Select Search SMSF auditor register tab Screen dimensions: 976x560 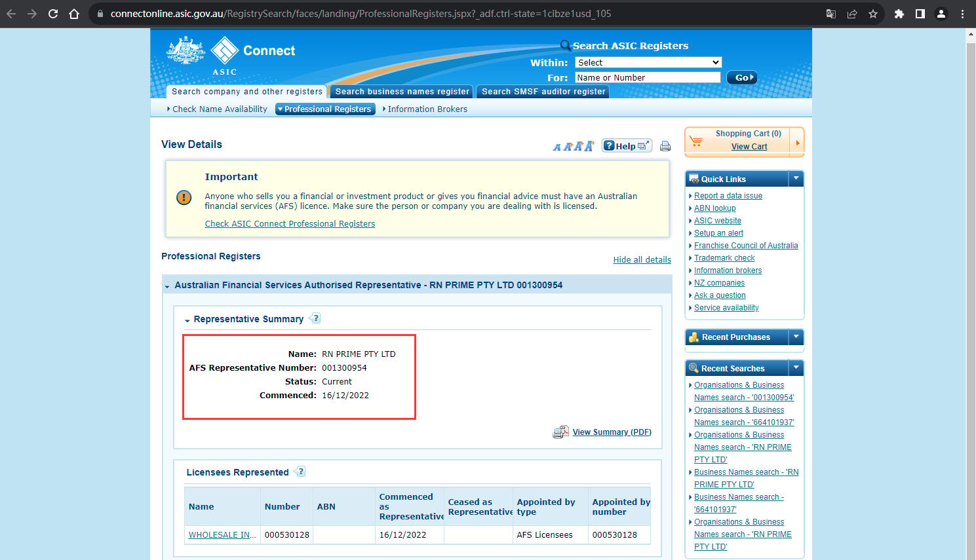tap(543, 92)
